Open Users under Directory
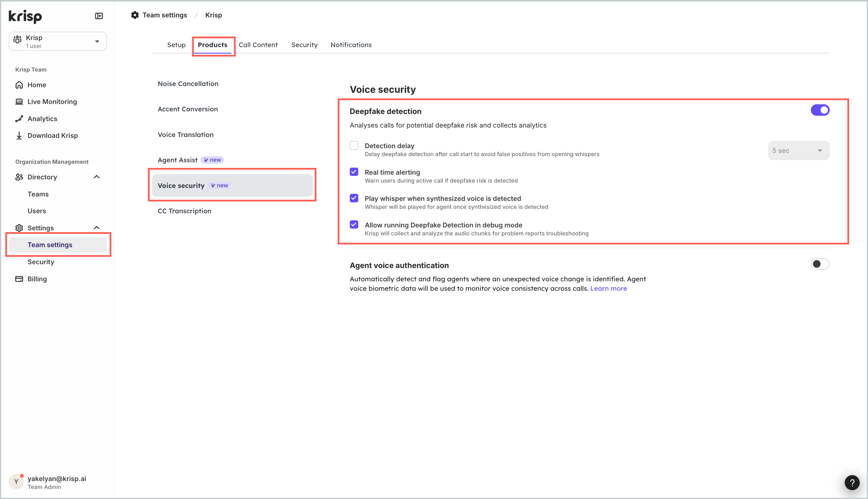Viewport: 868px width, 499px height. (37, 211)
